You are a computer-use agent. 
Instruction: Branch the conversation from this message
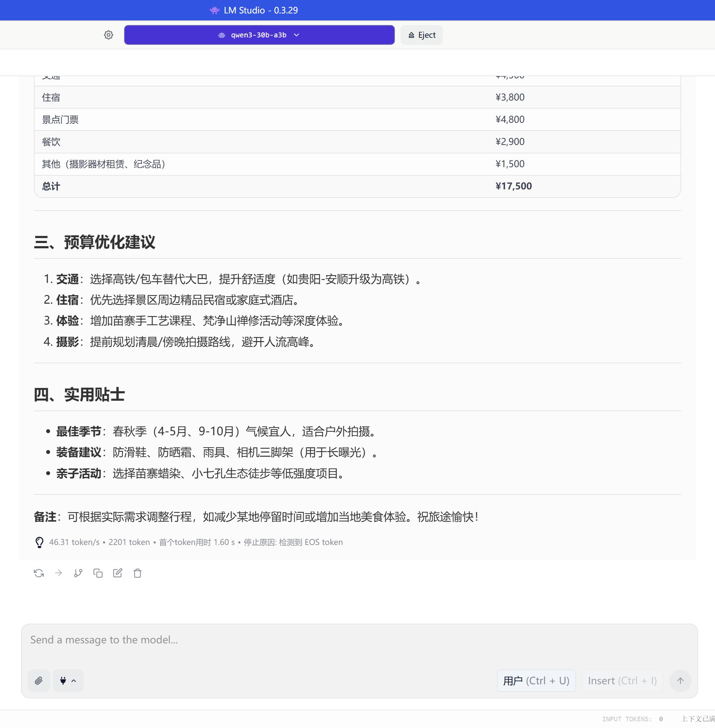point(78,573)
